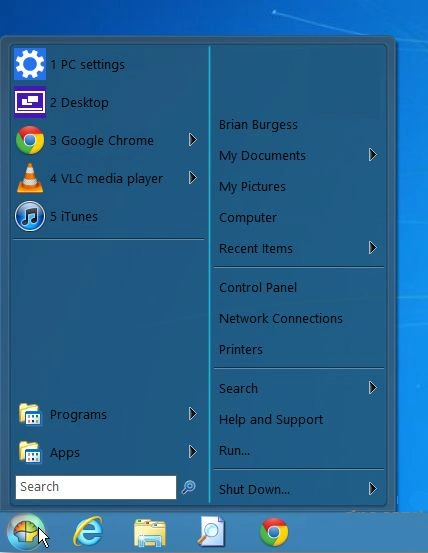Click the Start button orb on the taskbar

coord(25,532)
